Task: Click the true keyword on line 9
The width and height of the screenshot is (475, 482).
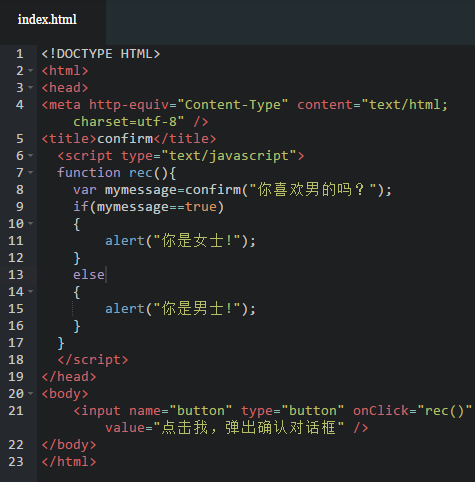Action: click(x=201, y=207)
